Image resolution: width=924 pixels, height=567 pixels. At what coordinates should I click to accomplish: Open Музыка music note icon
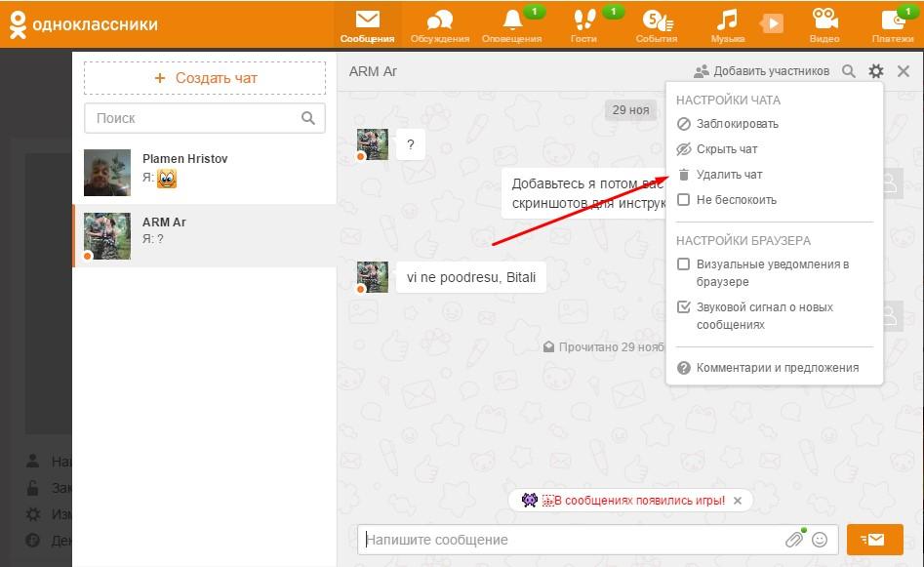point(727,26)
